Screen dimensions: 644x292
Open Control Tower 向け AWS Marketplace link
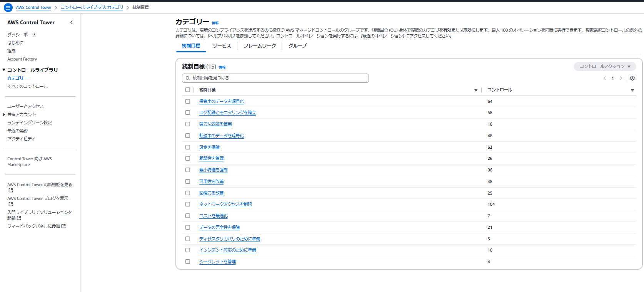click(30, 161)
